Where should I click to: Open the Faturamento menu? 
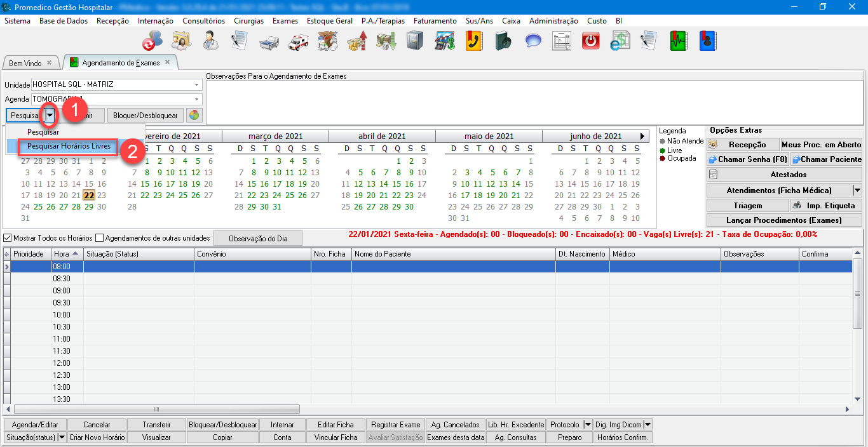tap(435, 21)
